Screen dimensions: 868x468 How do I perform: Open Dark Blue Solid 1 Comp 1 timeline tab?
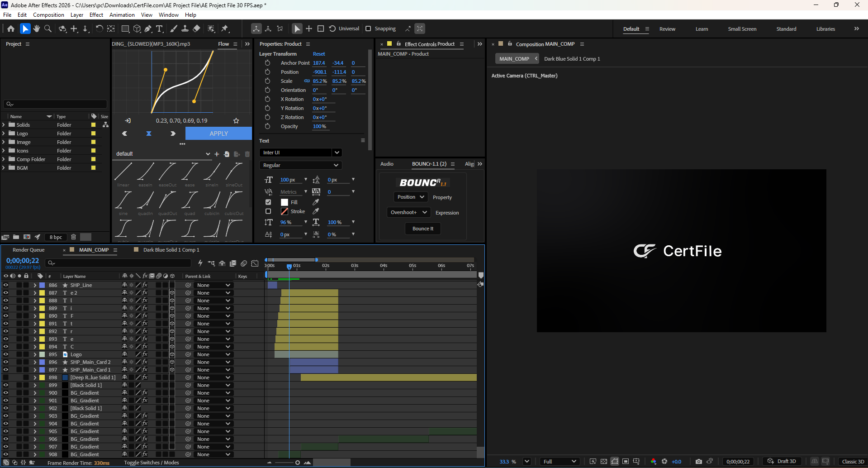171,250
